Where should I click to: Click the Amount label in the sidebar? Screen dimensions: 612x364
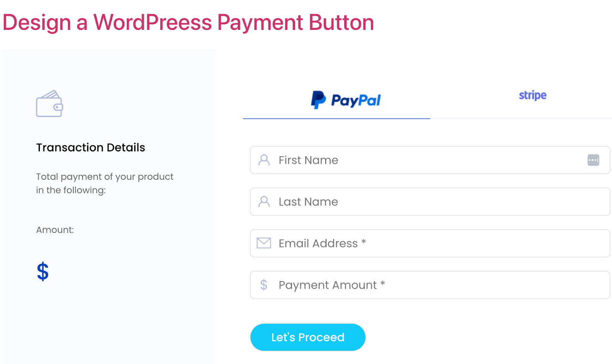coord(55,229)
